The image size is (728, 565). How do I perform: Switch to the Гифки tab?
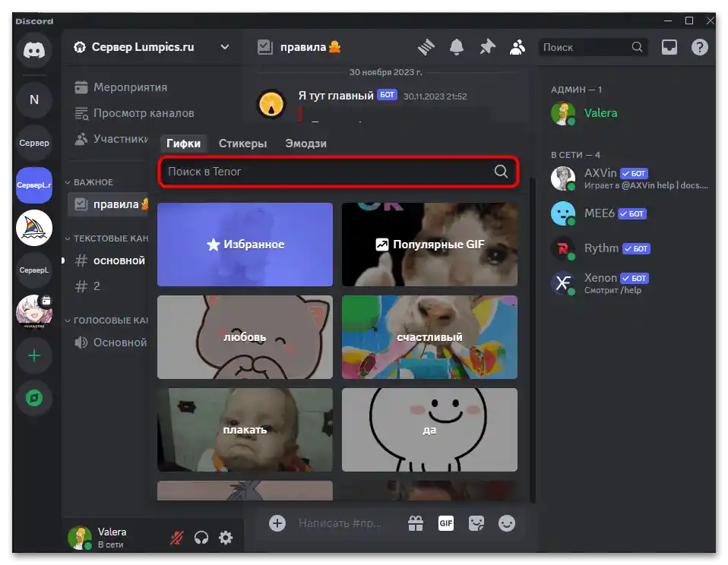coord(183,144)
